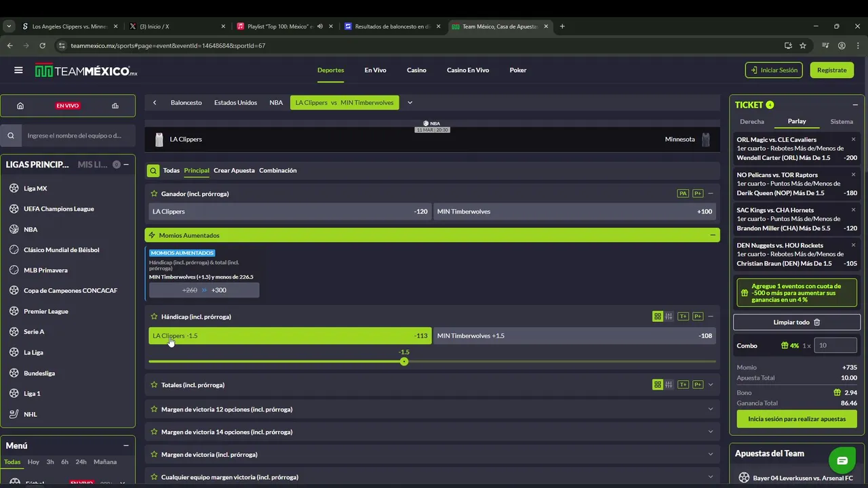This screenshot has width=868, height=488.
Task: Open the Poker navigation tab
Action: tap(518, 70)
